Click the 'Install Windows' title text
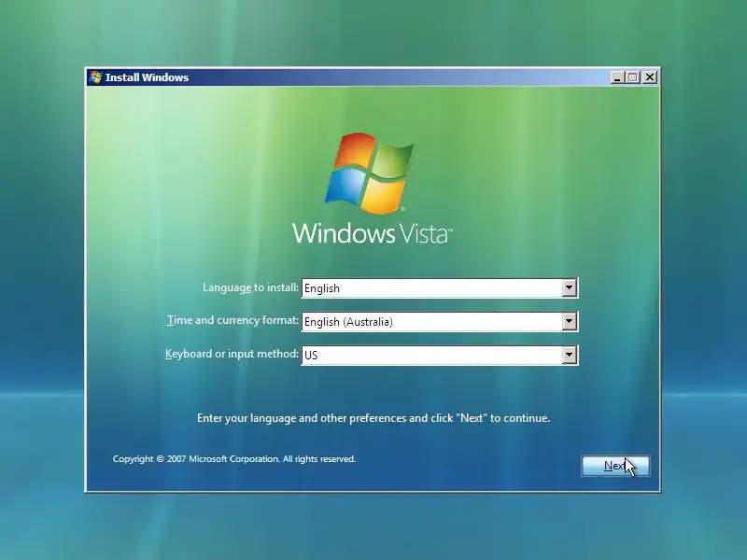 click(147, 77)
